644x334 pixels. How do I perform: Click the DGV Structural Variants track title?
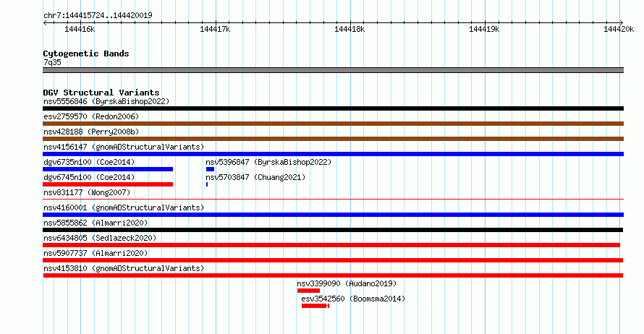pos(101,93)
